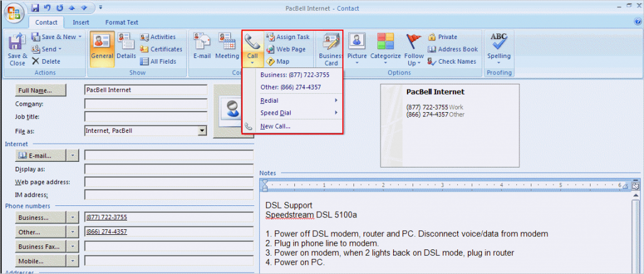Click the Help question mark icon
644x274 pixels.
tap(638, 22)
